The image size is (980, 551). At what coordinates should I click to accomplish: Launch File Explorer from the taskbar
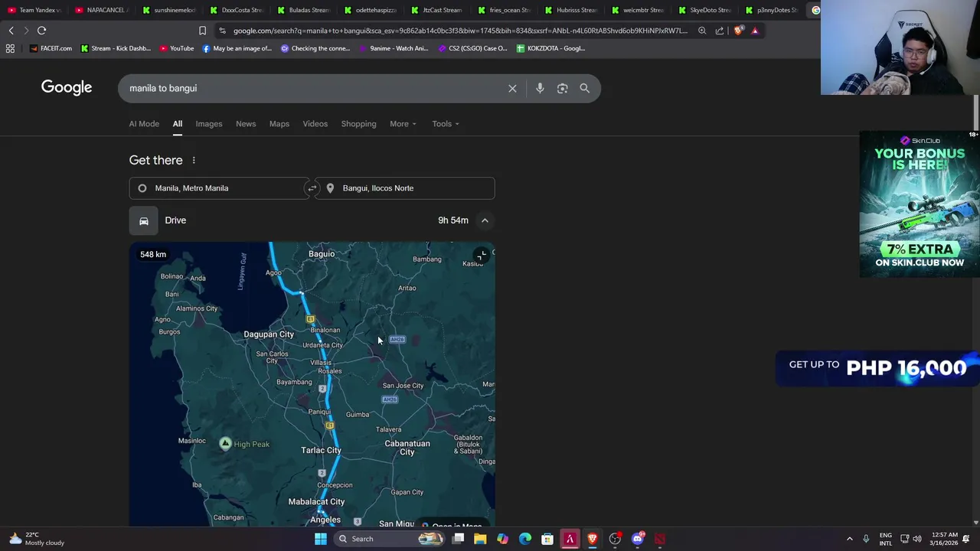(x=480, y=539)
